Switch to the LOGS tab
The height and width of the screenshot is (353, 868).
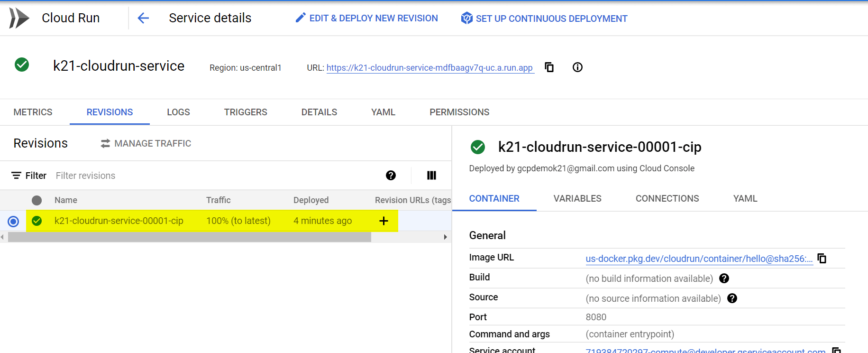[178, 112]
